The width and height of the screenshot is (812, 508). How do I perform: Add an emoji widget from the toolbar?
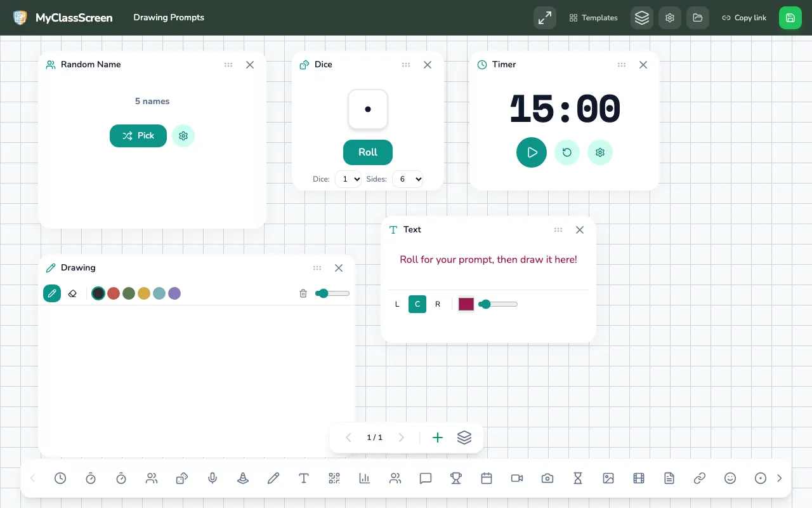730,478
